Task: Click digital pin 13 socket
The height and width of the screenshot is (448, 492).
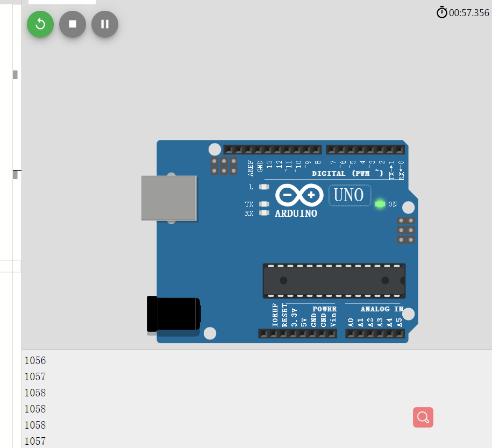Action: 269,150
